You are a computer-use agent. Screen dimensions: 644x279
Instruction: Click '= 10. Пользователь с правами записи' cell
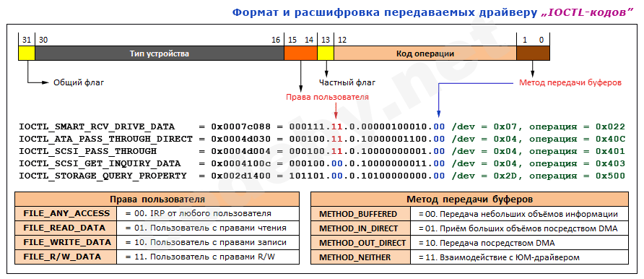(x=208, y=242)
